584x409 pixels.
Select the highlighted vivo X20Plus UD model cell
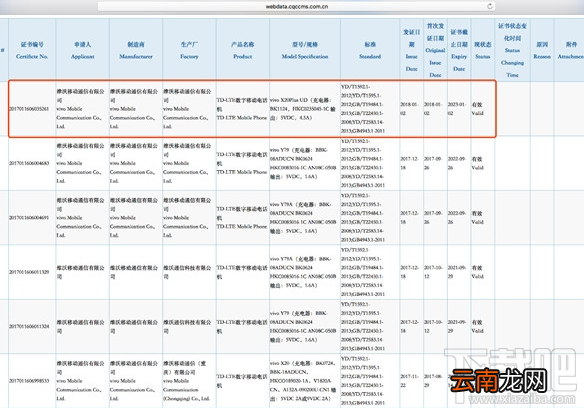click(305, 109)
